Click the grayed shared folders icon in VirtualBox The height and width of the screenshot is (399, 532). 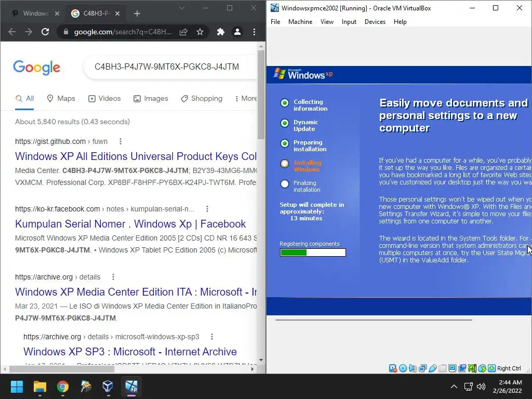click(x=443, y=368)
